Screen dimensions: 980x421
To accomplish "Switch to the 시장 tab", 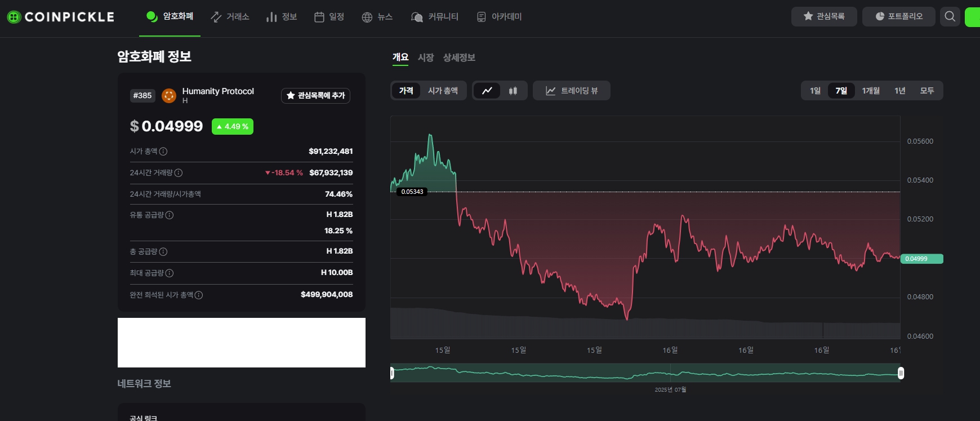I will click(426, 57).
